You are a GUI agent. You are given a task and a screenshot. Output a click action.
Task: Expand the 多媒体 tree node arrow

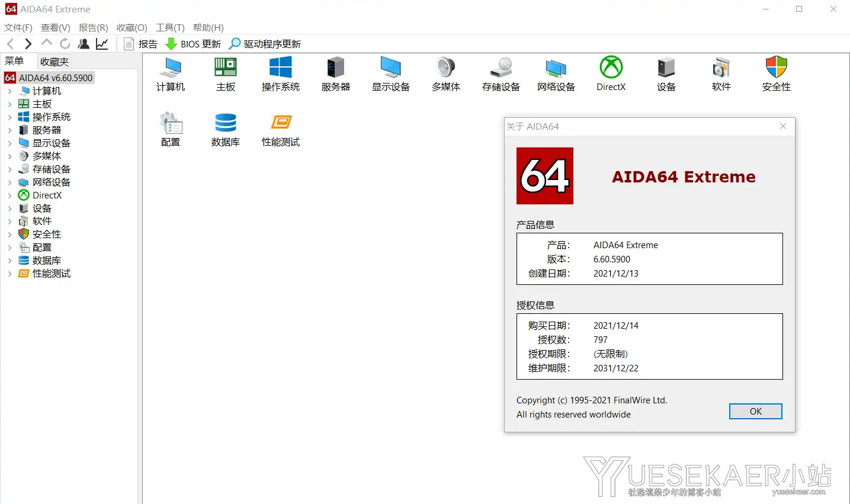(x=9, y=156)
